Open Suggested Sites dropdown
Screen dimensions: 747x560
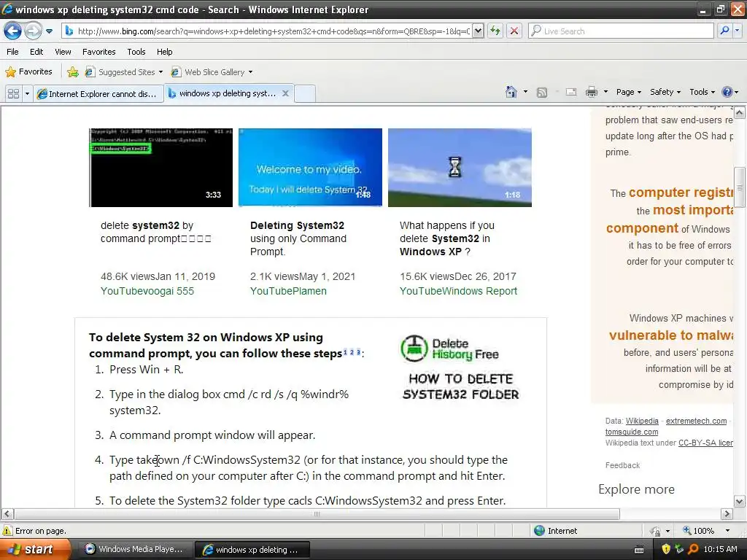click(124, 72)
